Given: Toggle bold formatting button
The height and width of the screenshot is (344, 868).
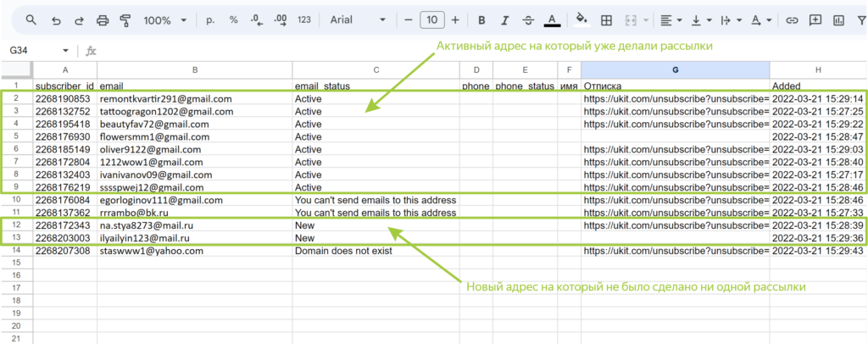Looking at the screenshot, I should click(481, 20).
